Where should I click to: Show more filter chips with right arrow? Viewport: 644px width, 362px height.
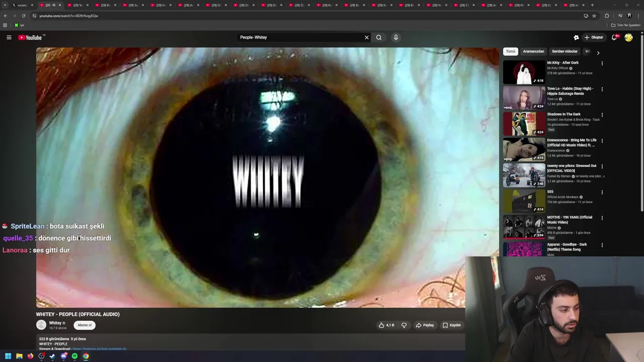pos(598,52)
